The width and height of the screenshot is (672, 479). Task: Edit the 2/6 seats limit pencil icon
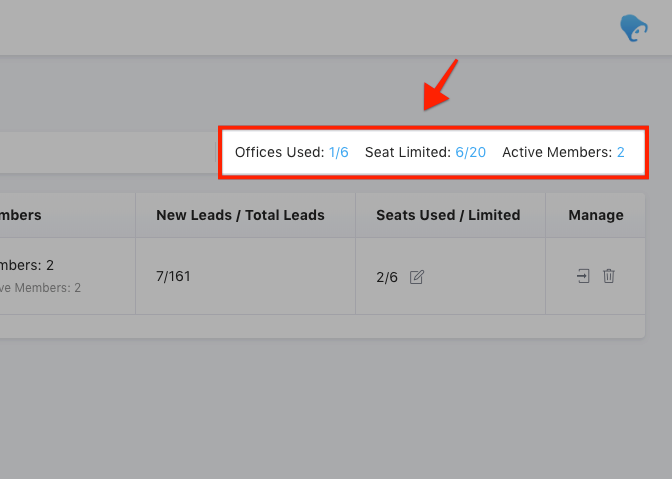click(x=417, y=277)
